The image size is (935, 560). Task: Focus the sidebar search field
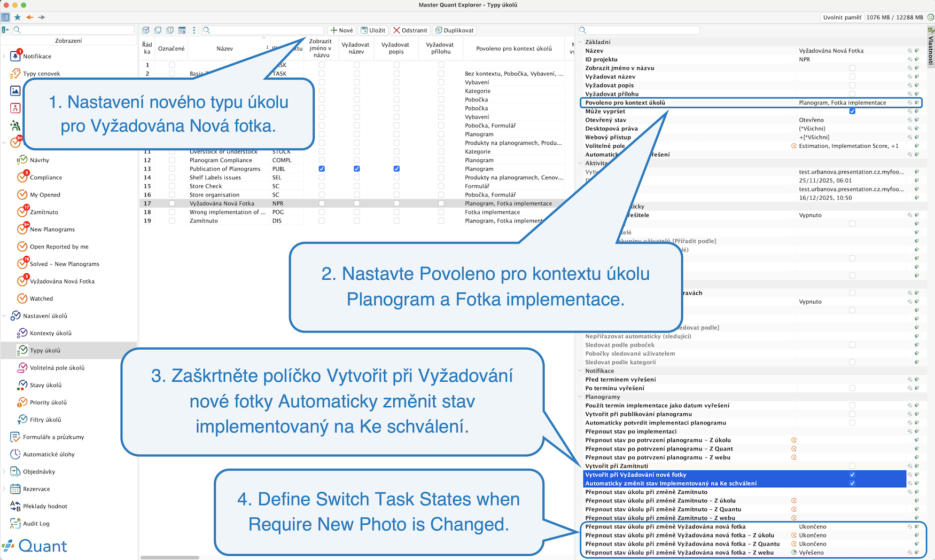click(x=73, y=30)
